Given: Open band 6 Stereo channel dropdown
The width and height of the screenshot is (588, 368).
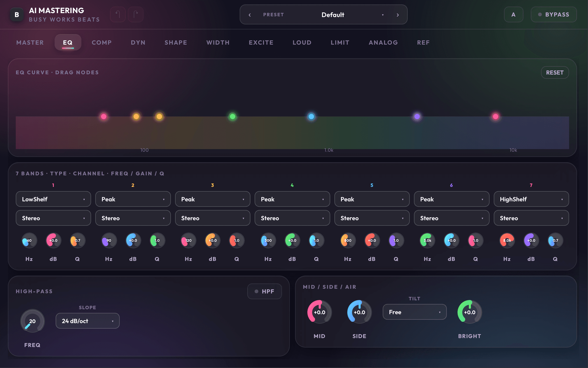Looking at the screenshot, I should pyautogui.click(x=451, y=218).
